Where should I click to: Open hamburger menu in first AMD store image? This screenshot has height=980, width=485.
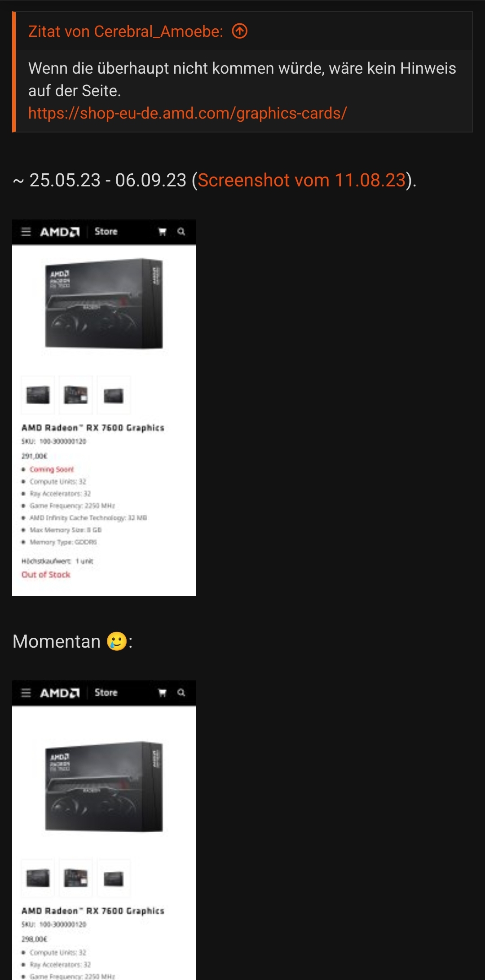26,232
